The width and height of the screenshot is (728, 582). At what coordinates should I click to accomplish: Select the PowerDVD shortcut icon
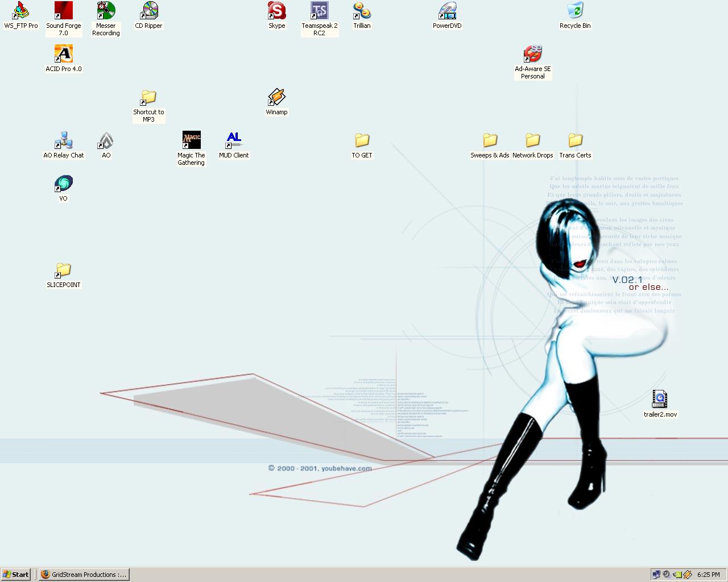coord(447,11)
